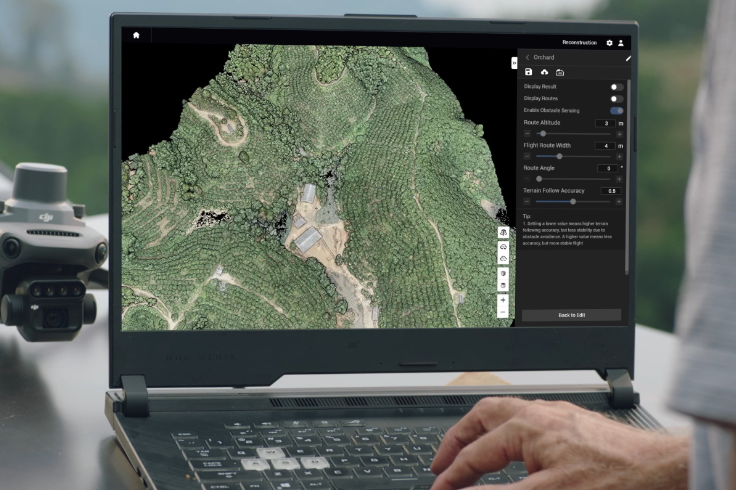Click the save icon in Orchard panel
This screenshot has height=490, width=736.
[x=528, y=73]
